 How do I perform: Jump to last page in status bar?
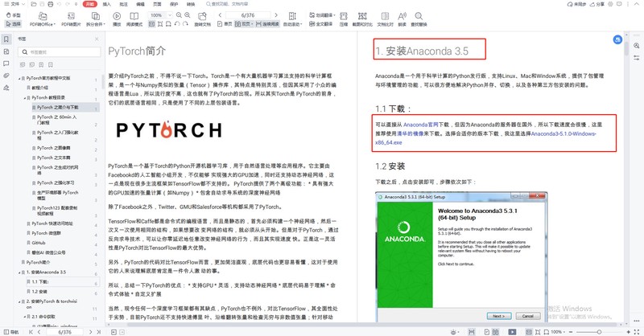pos(98,332)
